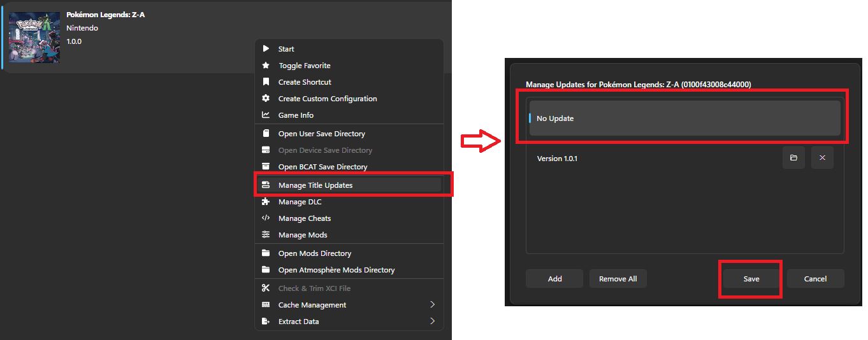Screen dimensions: 868x340
Task: Click Remove All updates button
Action: click(618, 279)
